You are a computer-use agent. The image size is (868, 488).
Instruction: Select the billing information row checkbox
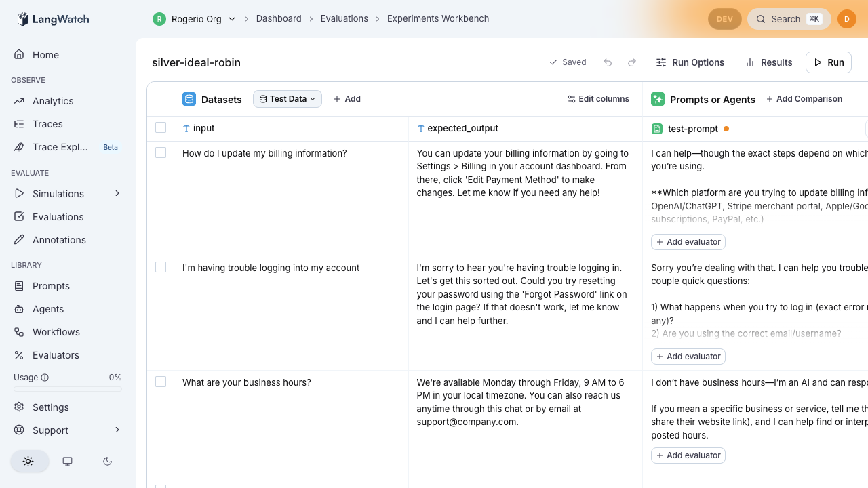click(x=161, y=152)
